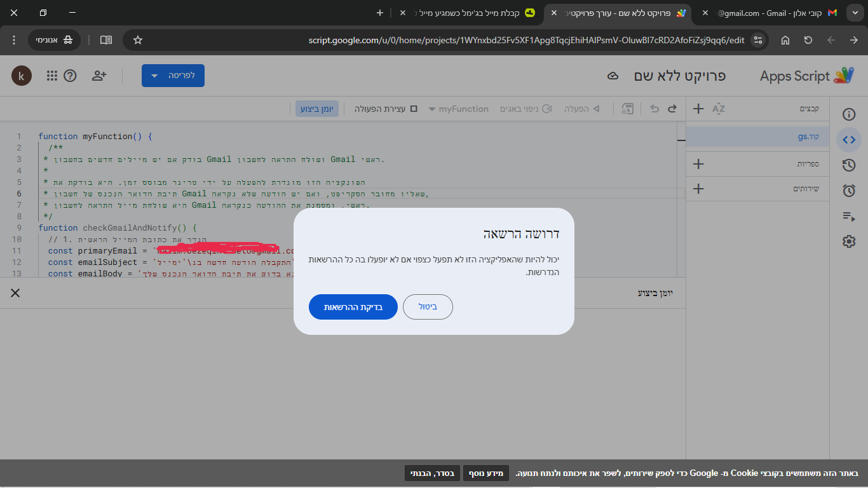Open the account avatar labeled k

pyautogui.click(x=22, y=76)
